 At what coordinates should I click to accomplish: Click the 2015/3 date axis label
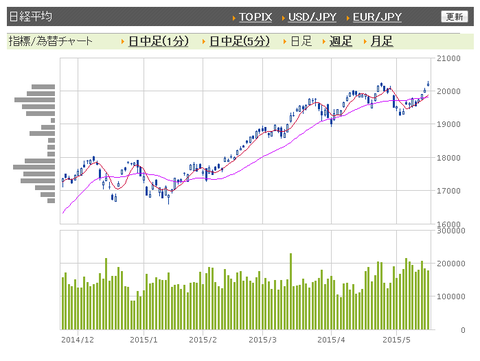pos(262,340)
